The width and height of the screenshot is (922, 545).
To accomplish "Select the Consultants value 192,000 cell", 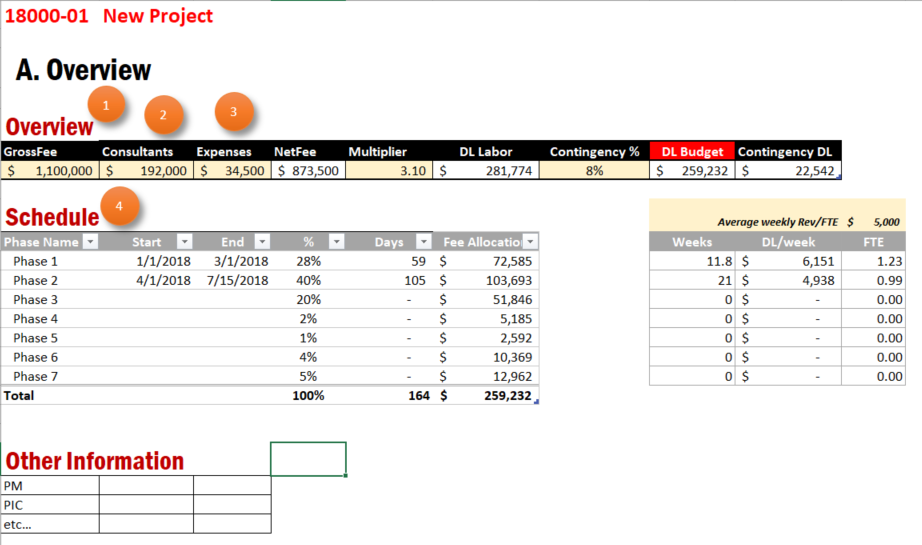I will click(146, 170).
